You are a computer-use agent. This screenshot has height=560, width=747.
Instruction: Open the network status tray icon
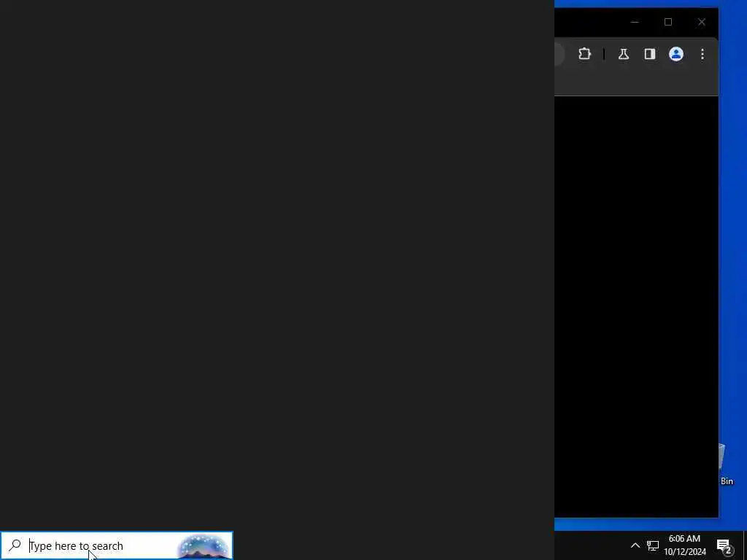pos(653,545)
